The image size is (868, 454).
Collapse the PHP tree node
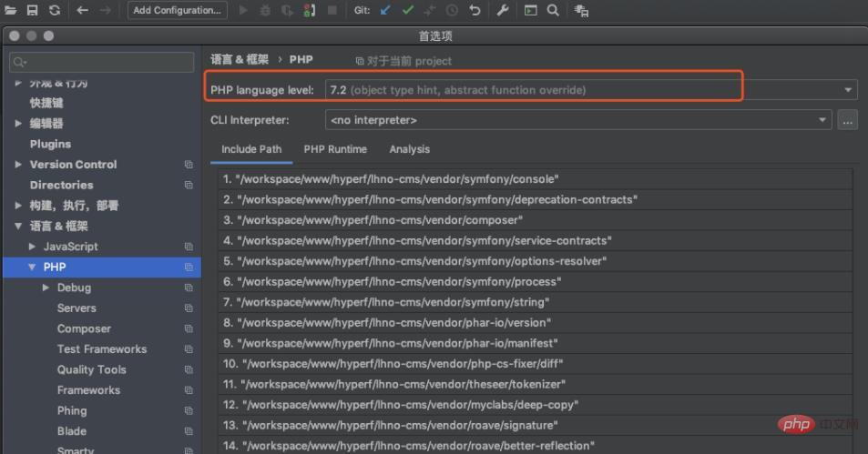[x=32, y=267]
